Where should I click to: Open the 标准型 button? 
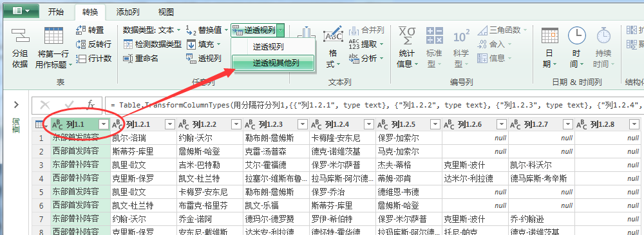coord(433,48)
